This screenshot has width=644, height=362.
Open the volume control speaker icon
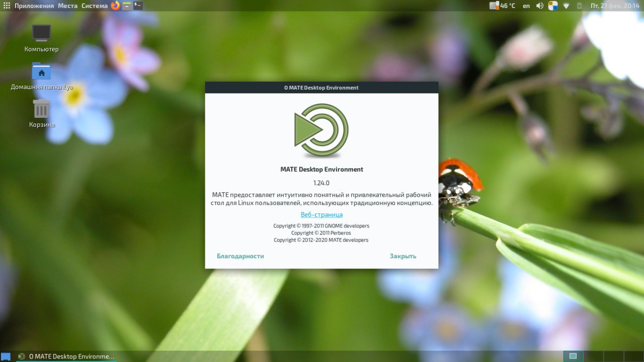[x=540, y=6]
